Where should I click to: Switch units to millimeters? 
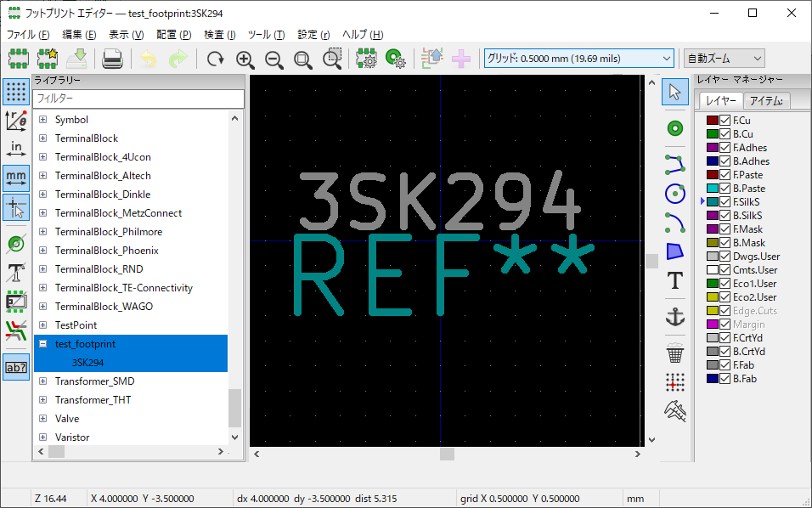(x=16, y=177)
